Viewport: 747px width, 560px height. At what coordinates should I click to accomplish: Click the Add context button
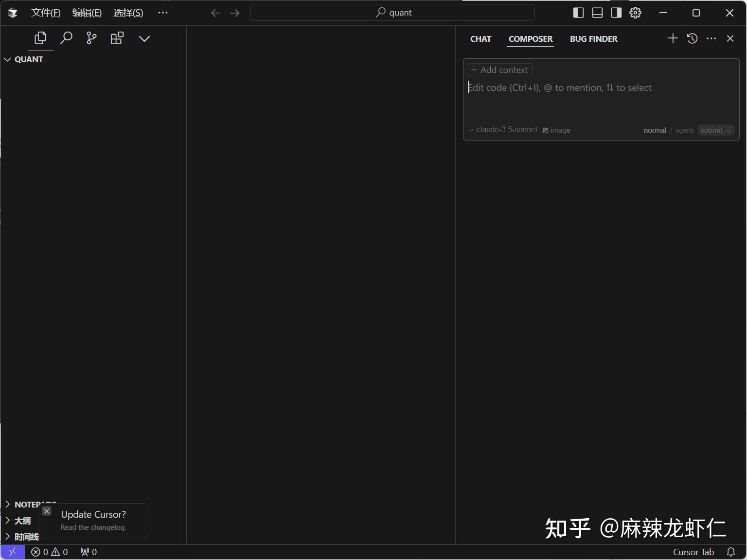(500, 70)
